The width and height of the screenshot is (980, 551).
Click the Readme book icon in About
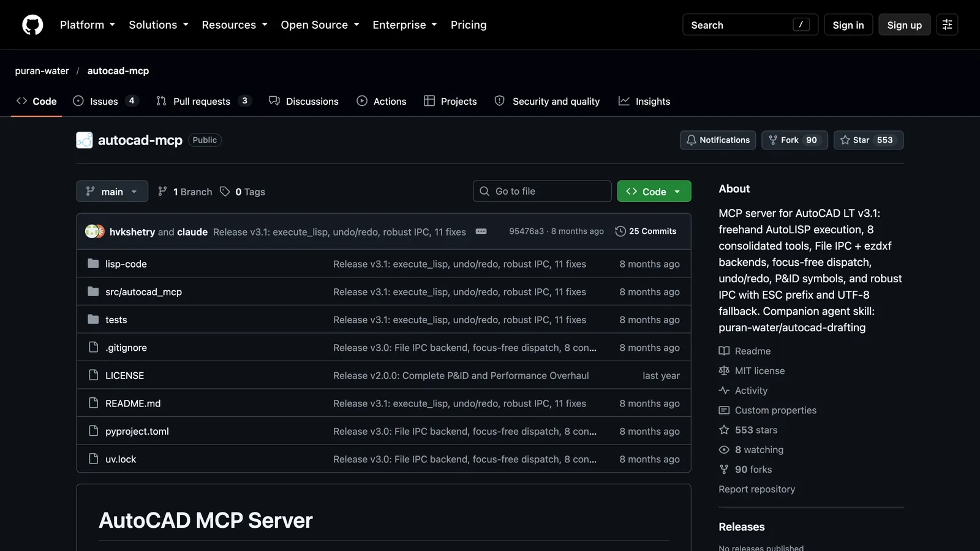click(724, 351)
